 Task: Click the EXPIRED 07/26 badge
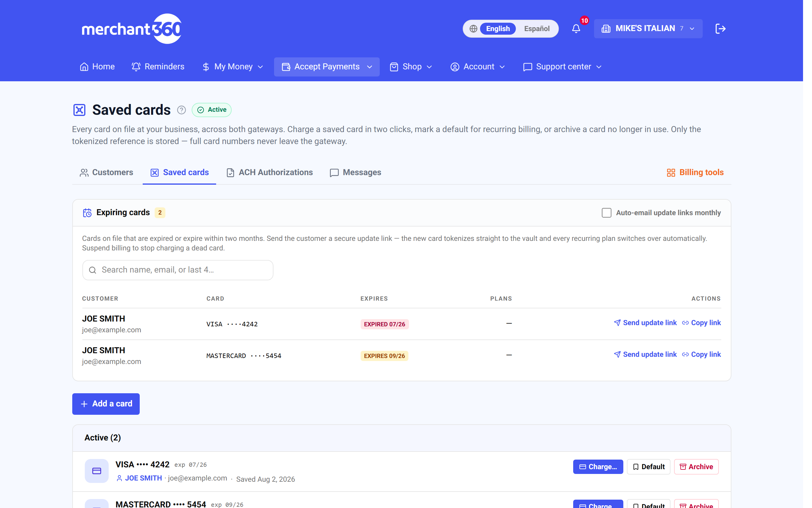click(x=385, y=324)
